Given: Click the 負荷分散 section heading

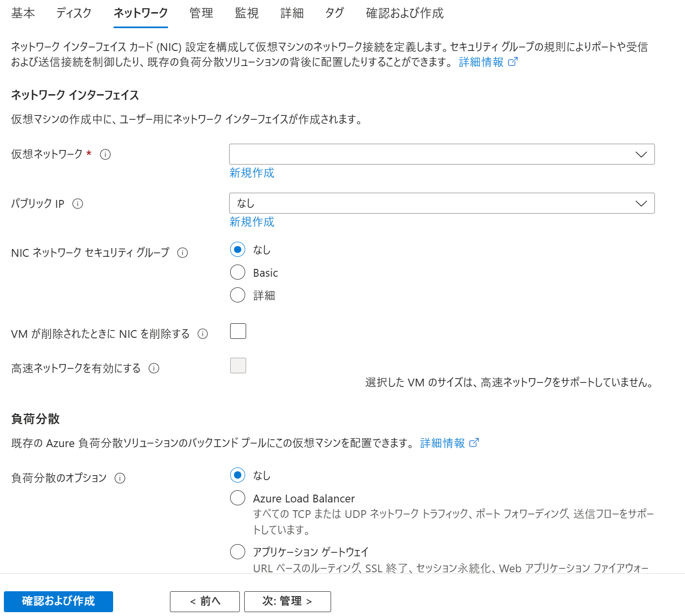Looking at the screenshot, I should click(35, 419).
